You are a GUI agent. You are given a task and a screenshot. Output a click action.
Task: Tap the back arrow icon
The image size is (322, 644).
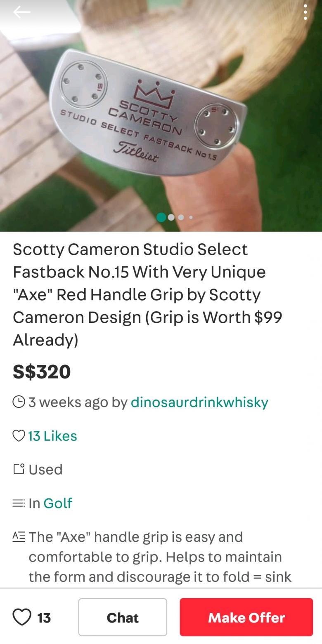pos(21,12)
